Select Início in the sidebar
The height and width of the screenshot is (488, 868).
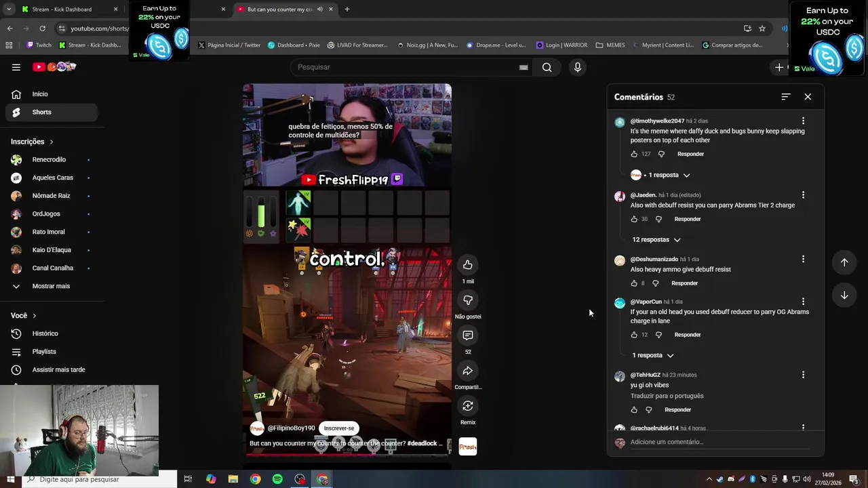click(51, 94)
